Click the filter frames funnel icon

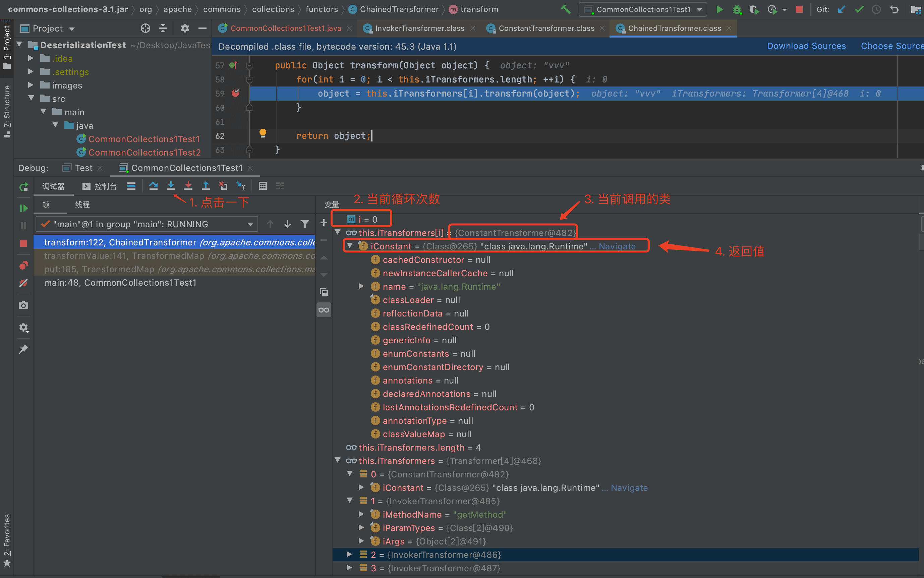pyautogui.click(x=305, y=224)
